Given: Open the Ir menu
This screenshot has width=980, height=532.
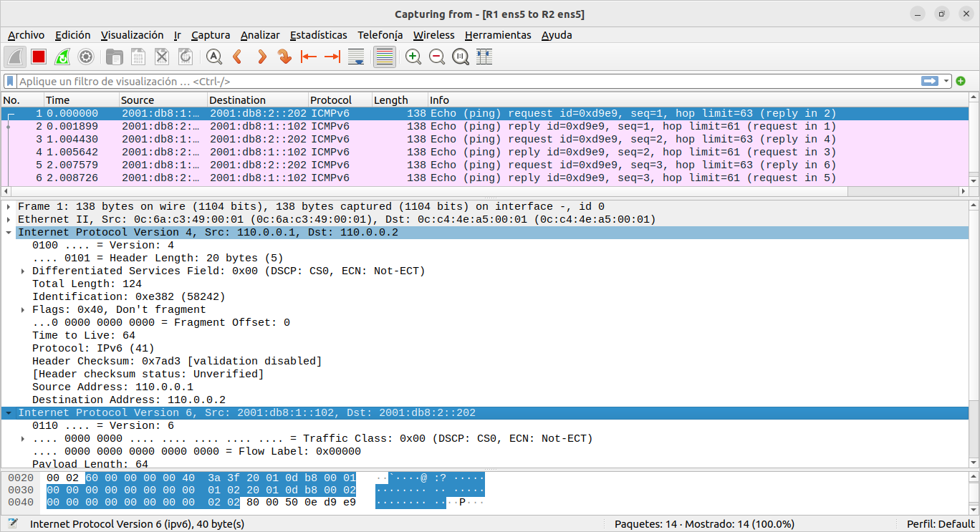Looking at the screenshot, I should coord(177,35).
